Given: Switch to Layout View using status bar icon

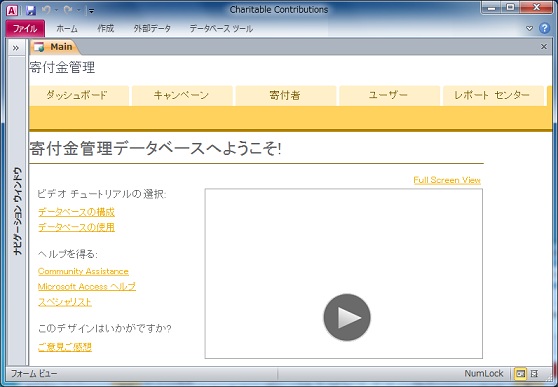Looking at the screenshot, I should tap(534, 374).
